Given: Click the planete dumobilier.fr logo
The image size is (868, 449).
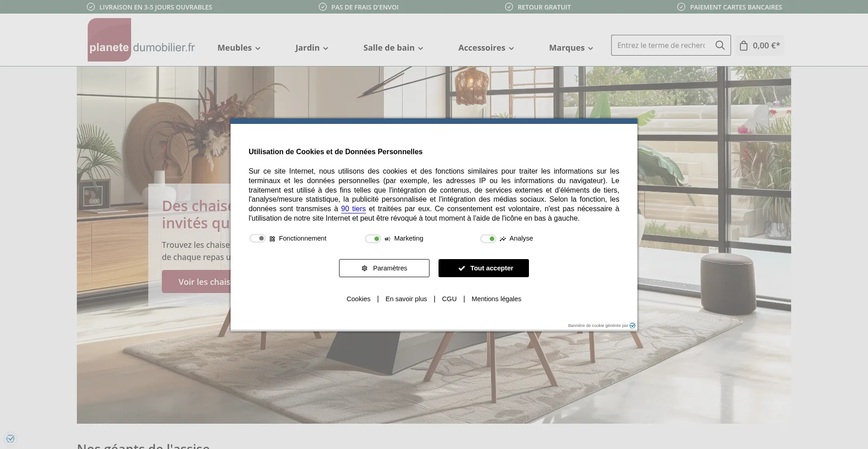Looking at the screenshot, I should pyautogui.click(x=142, y=40).
